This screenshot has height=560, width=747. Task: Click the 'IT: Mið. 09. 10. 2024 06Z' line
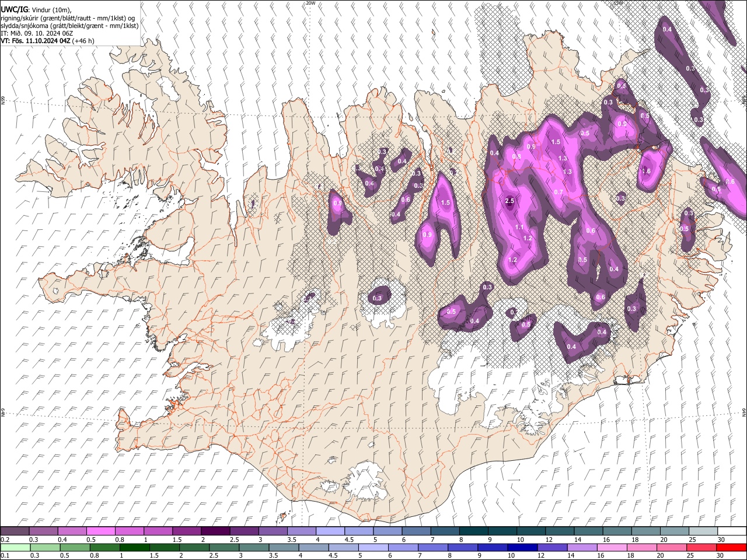coord(37,33)
